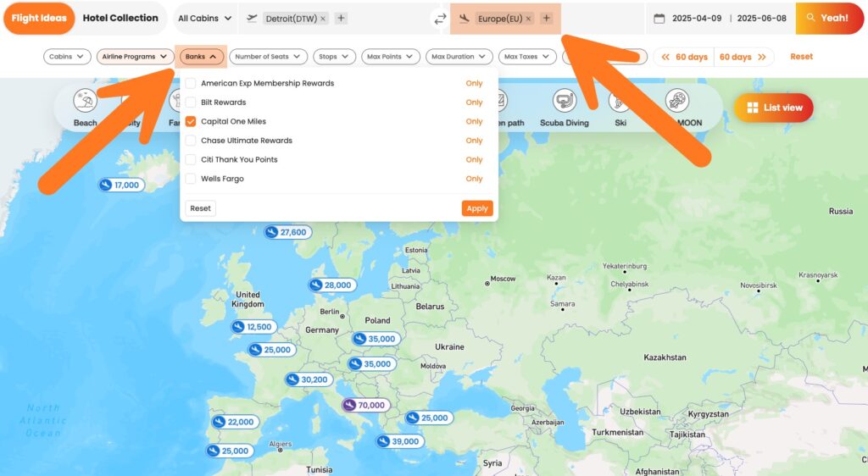
Task: Click the 27,600 points map marker
Action: [288, 232]
